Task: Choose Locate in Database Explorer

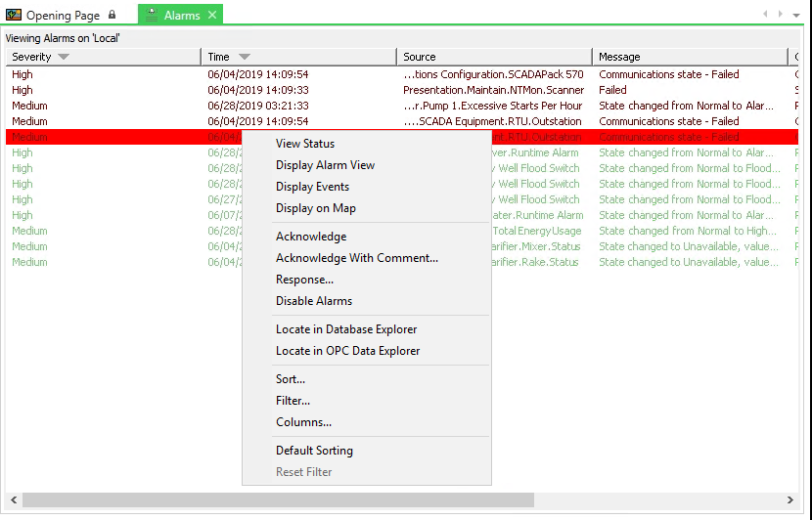Action: pos(346,329)
